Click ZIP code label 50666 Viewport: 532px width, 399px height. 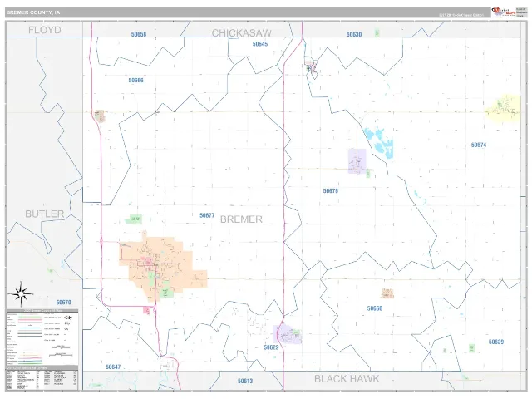pos(135,81)
